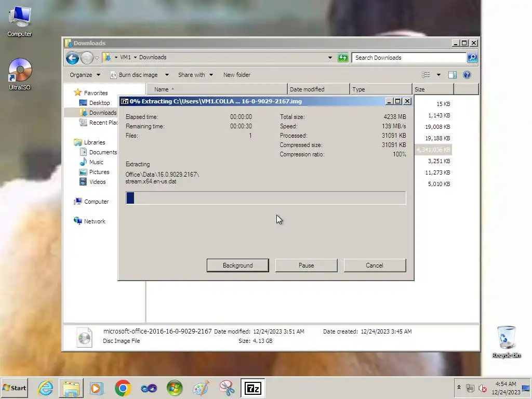Open the infinity-loop app in the taskbar
Image resolution: width=532 pixels, height=399 pixels.
click(149, 388)
